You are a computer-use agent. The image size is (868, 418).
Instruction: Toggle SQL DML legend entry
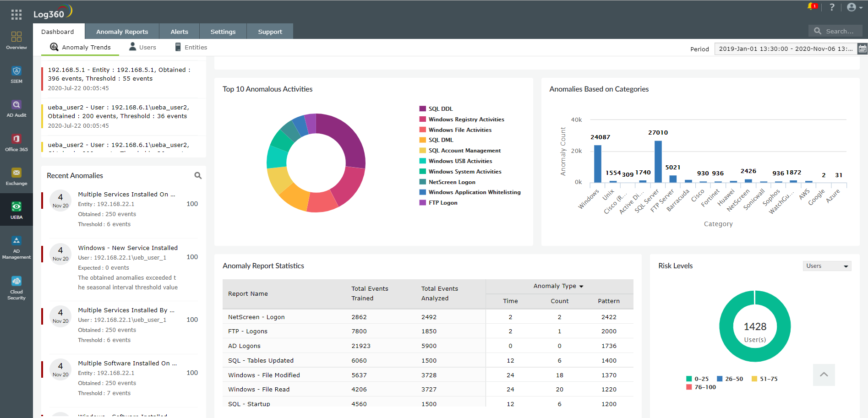click(436, 140)
